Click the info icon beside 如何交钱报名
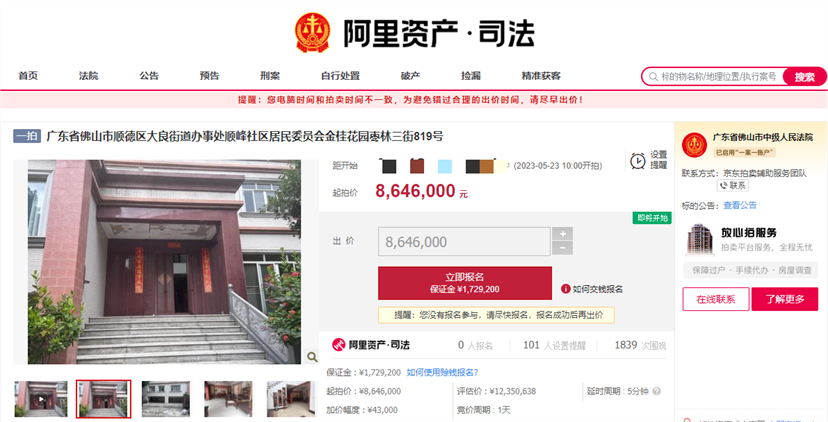Screen dimensions: 828x422 coord(566,289)
